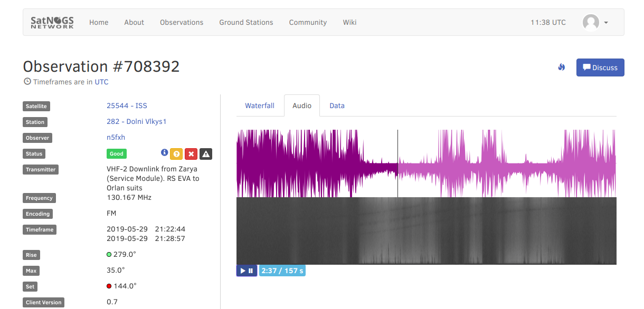The height and width of the screenshot is (309, 644).
Task: Open user account dropdown caret
Action: point(606,23)
